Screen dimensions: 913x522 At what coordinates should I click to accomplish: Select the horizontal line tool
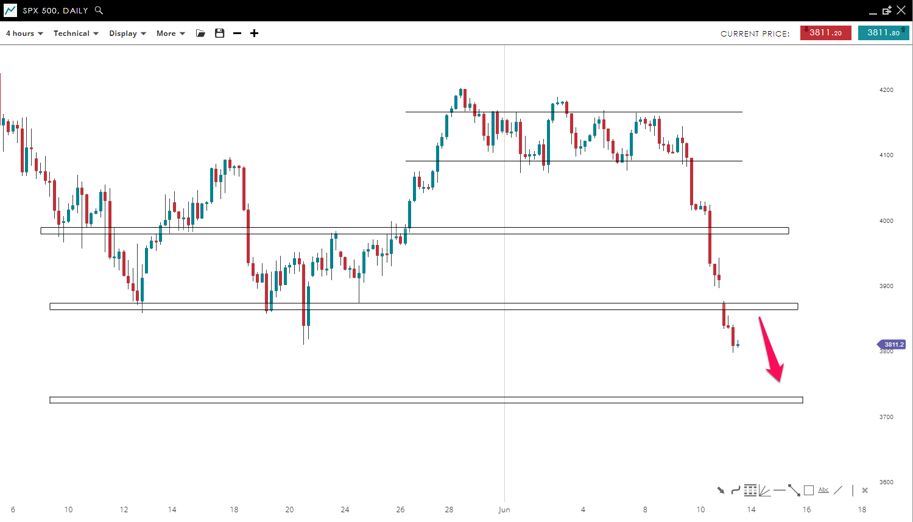click(x=779, y=490)
